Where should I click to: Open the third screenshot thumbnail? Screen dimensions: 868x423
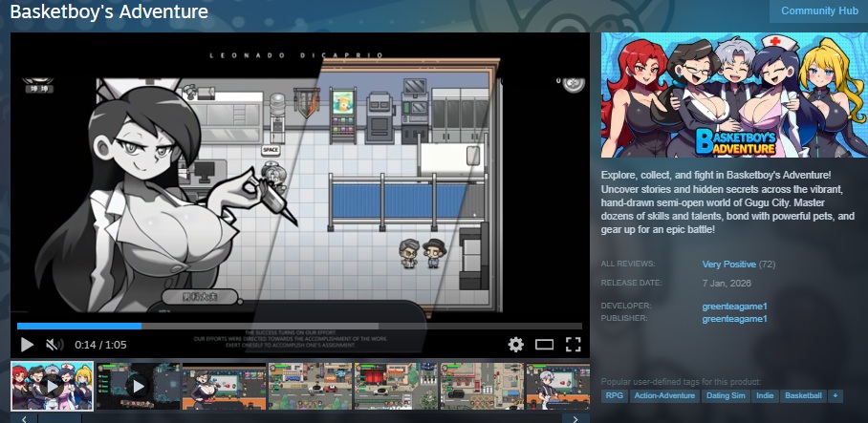(x=224, y=386)
